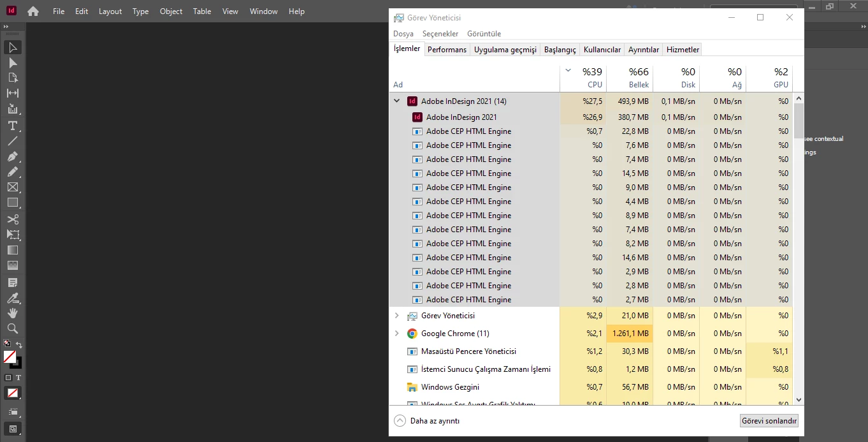Click the Stroke color swatch

[x=18, y=364]
